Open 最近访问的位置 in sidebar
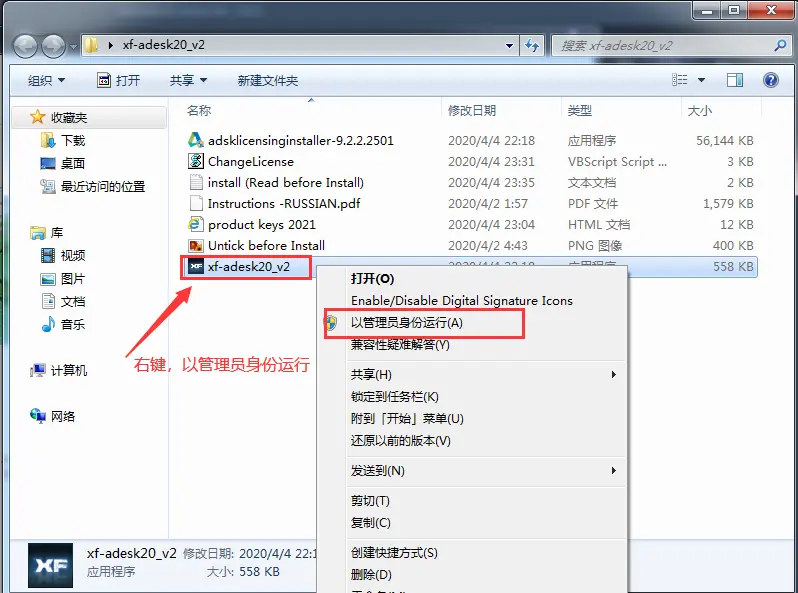798x593 pixels. [103, 187]
